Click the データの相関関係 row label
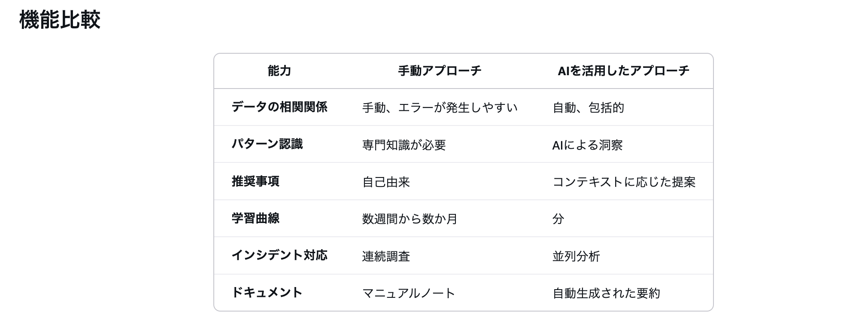The width and height of the screenshot is (868, 324). tap(279, 107)
